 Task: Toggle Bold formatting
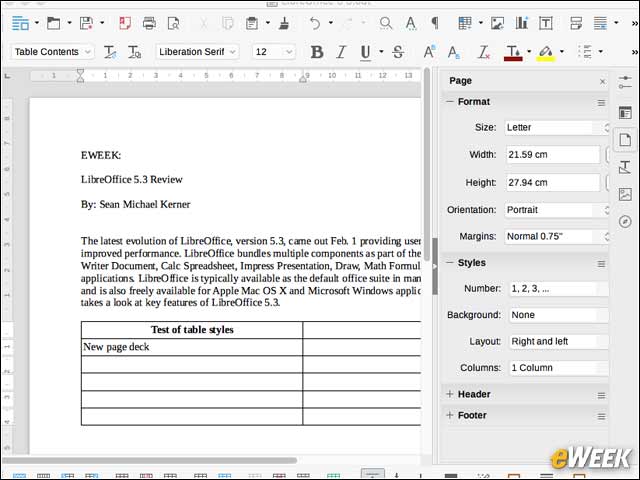[317, 52]
